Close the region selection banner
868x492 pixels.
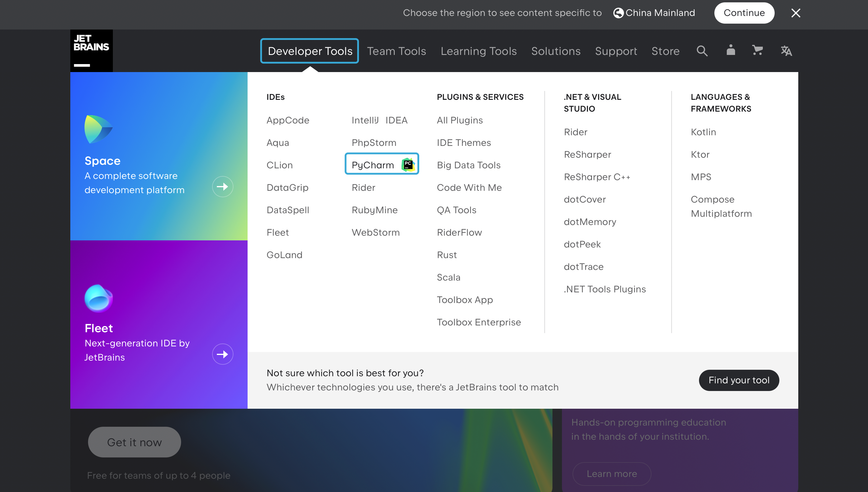pos(796,13)
